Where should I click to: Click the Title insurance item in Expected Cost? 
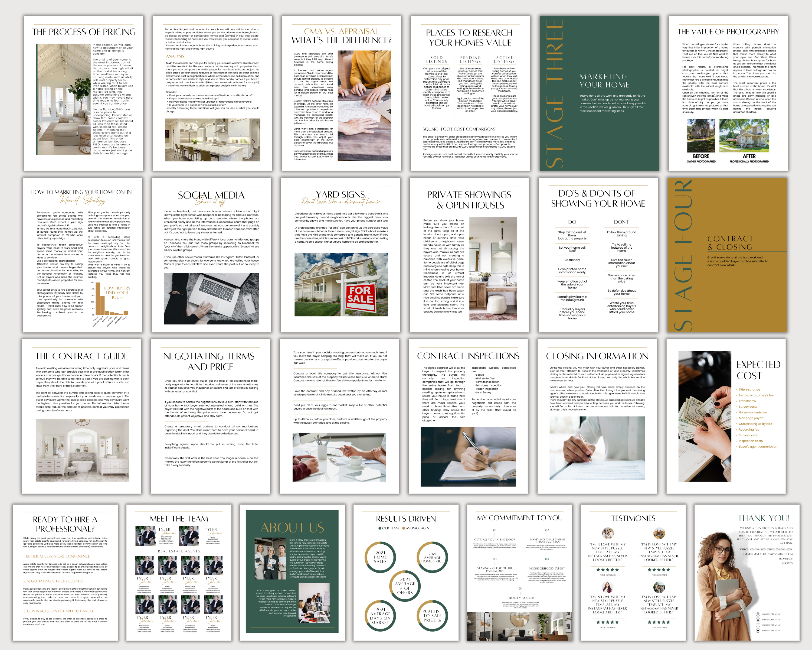(749, 390)
